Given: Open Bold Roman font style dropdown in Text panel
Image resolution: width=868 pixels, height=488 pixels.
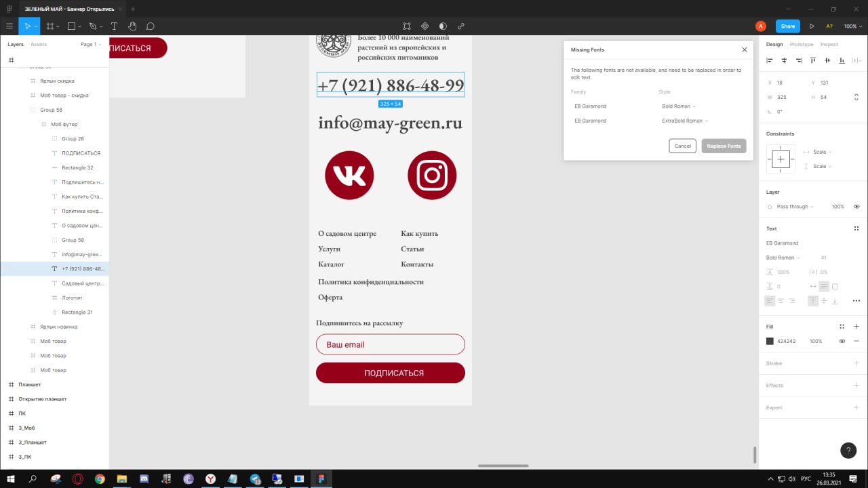Looking at the screenshot, I should point(783,258).
